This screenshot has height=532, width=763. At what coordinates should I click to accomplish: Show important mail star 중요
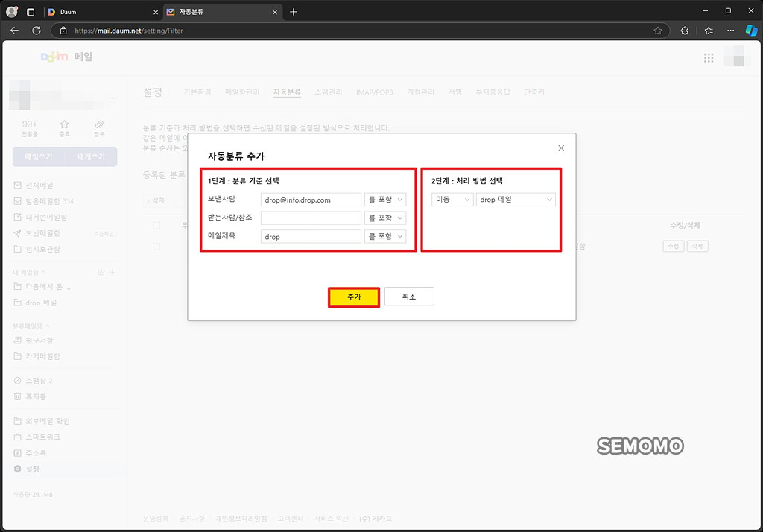coord(64,128)
